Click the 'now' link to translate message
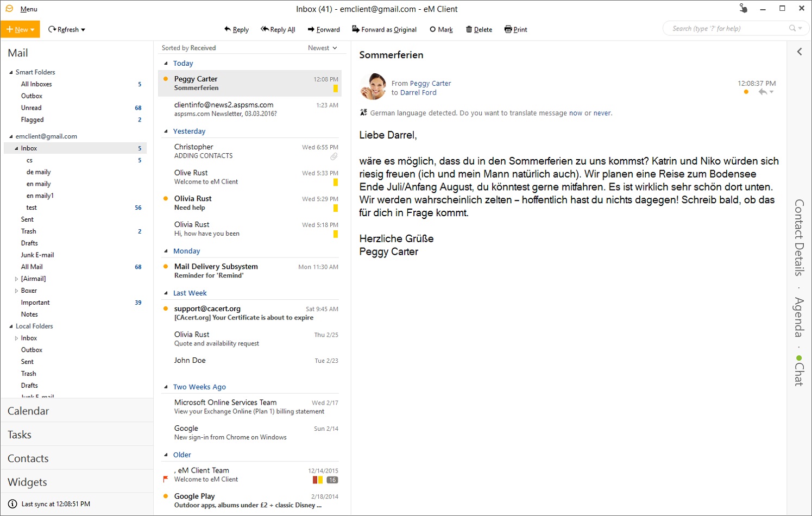Viewport: 812px width, 516px height. [x=575, y=112]
